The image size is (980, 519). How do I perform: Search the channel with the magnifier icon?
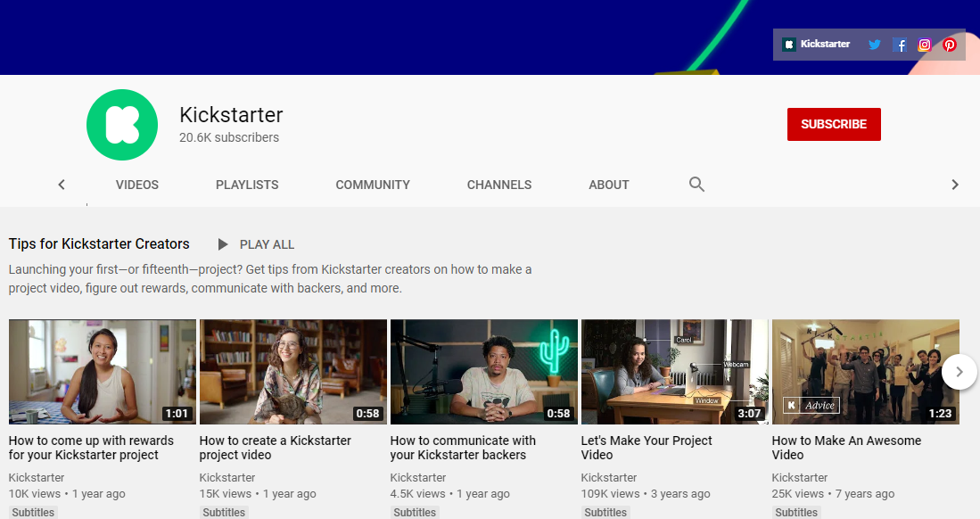point(696,185)
